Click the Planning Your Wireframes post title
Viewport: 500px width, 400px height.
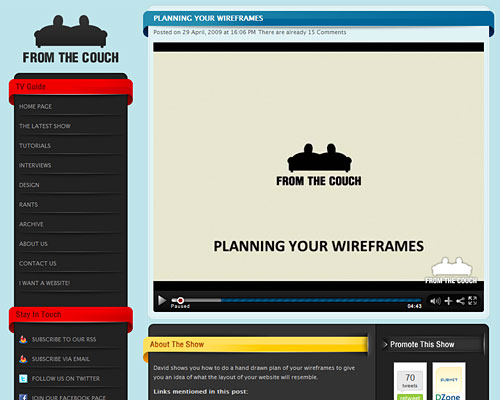(x=208, y=18)
